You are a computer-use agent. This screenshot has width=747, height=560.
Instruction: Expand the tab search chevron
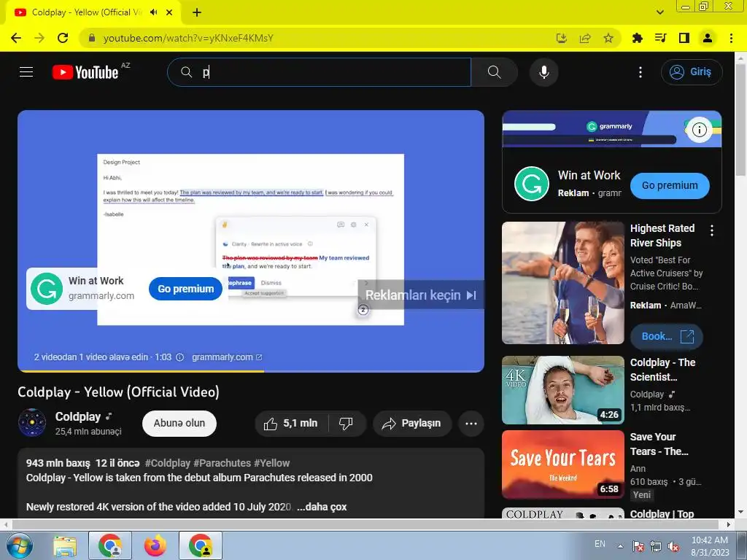(x=659, y=12)
